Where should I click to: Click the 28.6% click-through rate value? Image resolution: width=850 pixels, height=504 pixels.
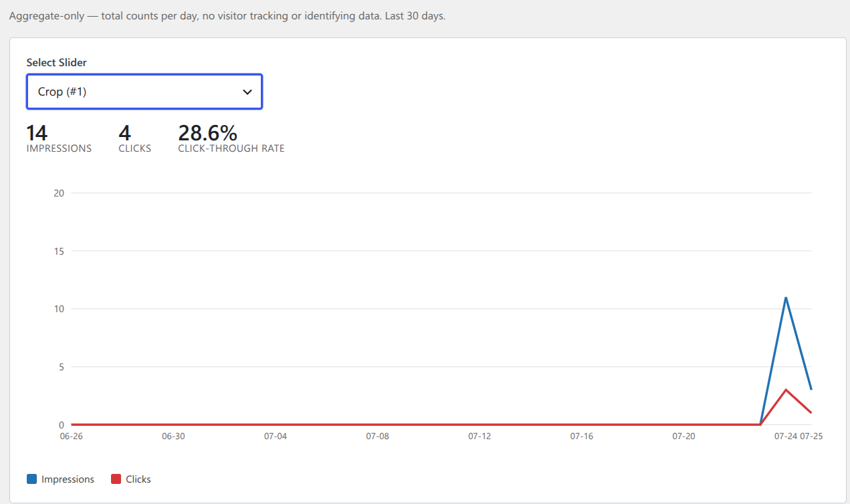[207, 133]
